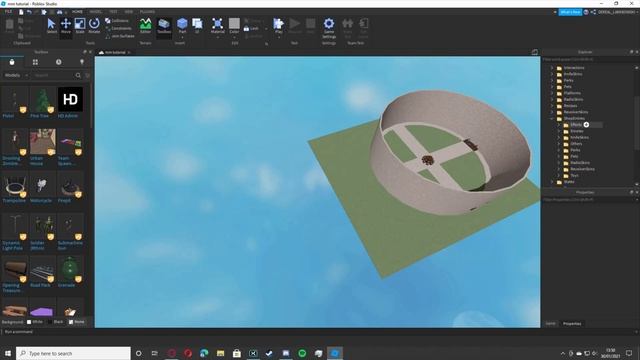Screen dimensions: 640x360
Task: Choose the Select tool
Action: click(51, 26)
